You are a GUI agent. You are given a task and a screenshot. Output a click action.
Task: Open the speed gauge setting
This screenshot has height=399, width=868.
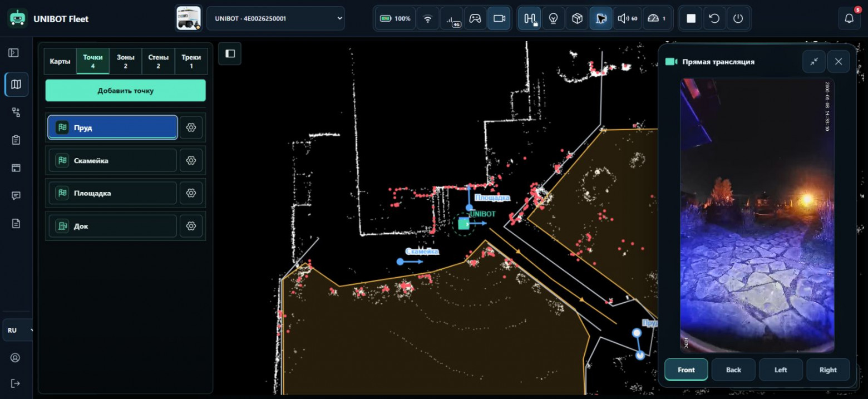coord(657,18)
